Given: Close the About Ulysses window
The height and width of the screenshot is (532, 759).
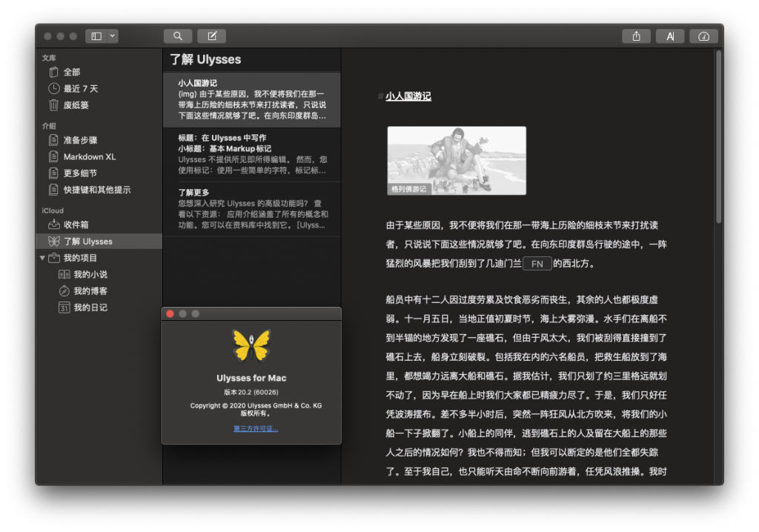Looking at the screenshot, I should click(x=170, y=313).
